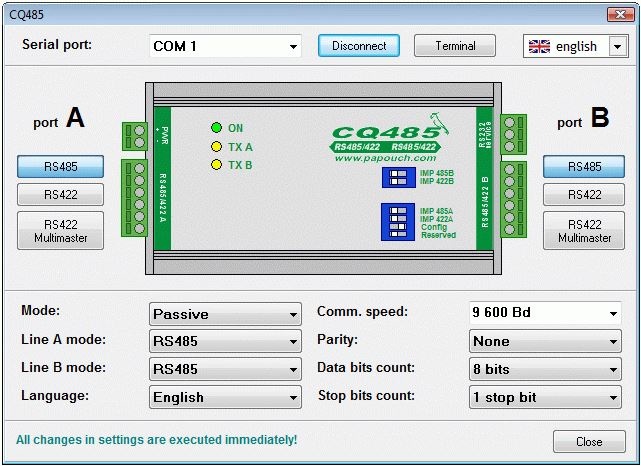Click the IMP 485B / IMP 422B DIP switch block

point(399,177)
